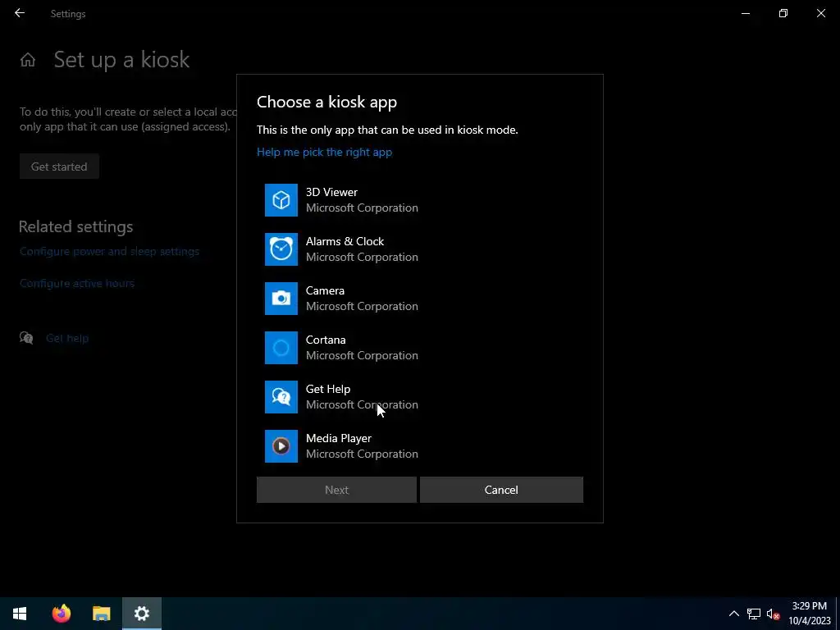
Task: Select the 3D Viewer app icon
Action: pos(281,200)
